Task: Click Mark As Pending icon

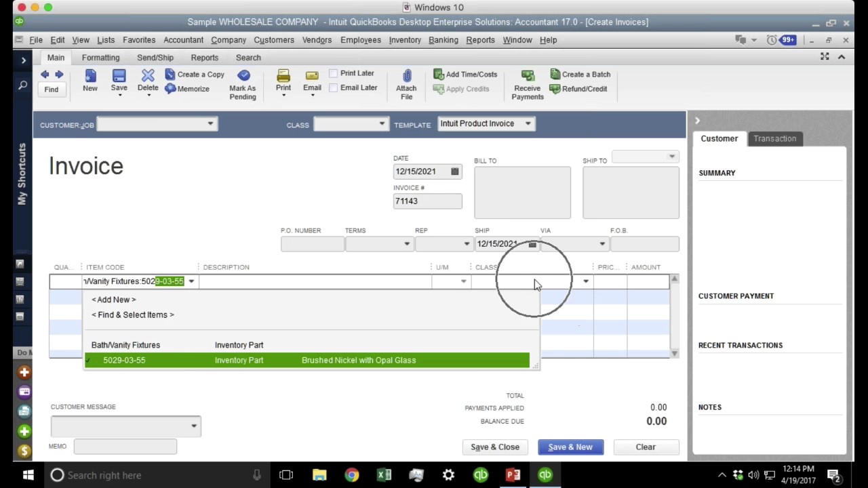Action: click(243, 75)
